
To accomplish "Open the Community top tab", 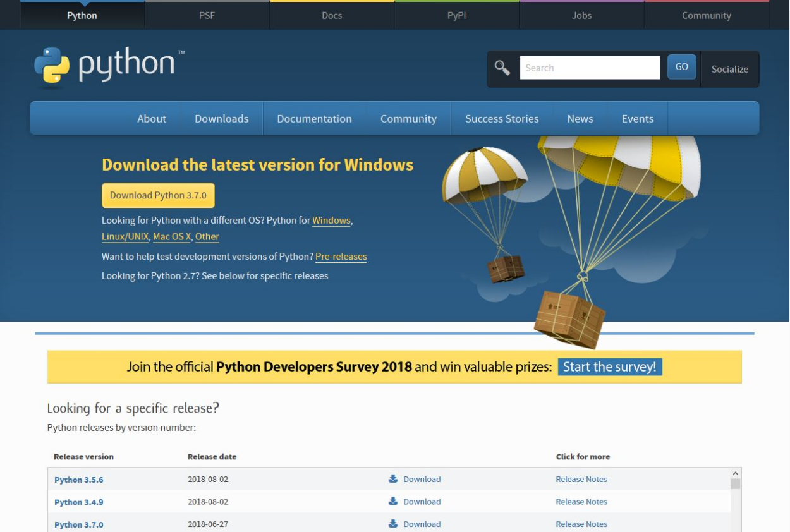I will 707,15.
